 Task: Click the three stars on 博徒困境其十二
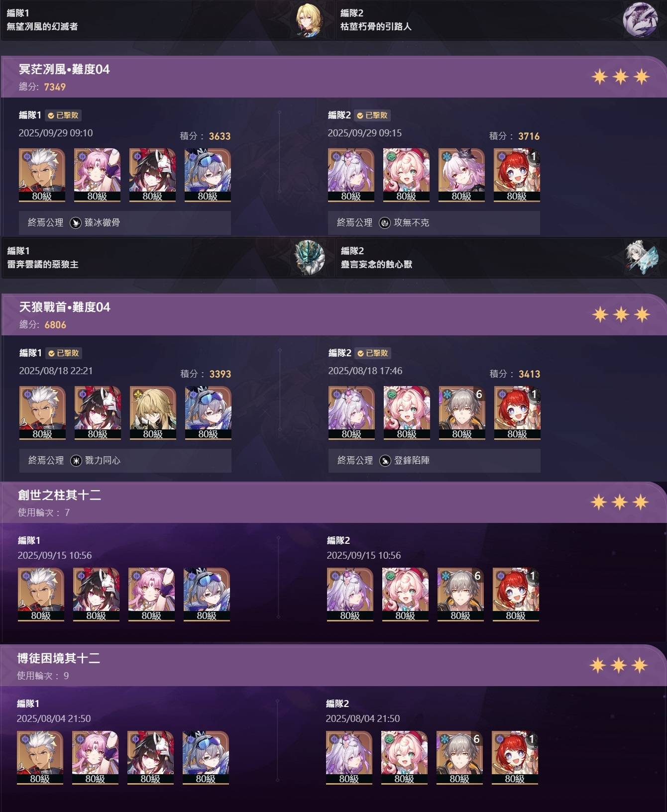pyautogui.click(x=619, y=665)
